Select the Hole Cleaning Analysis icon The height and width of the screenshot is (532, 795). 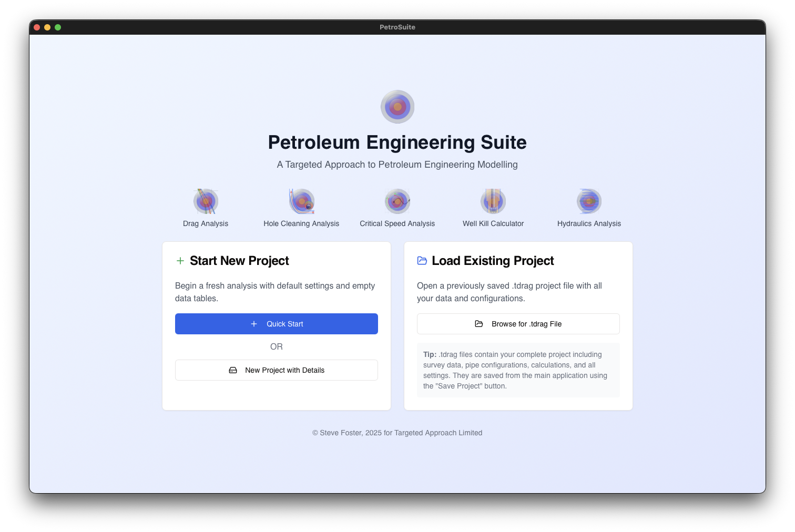point(301,201)
